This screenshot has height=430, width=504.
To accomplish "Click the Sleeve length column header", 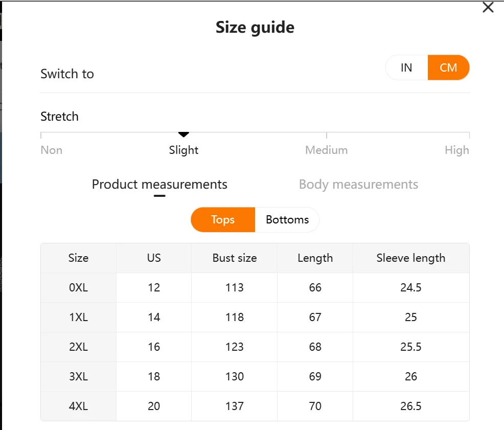I will [410, 258].
